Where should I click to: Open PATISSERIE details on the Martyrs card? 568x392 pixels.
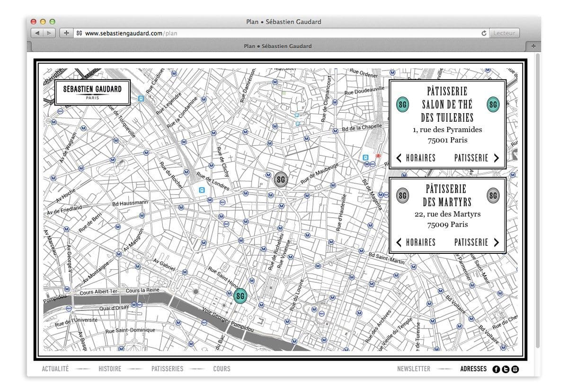471,242
